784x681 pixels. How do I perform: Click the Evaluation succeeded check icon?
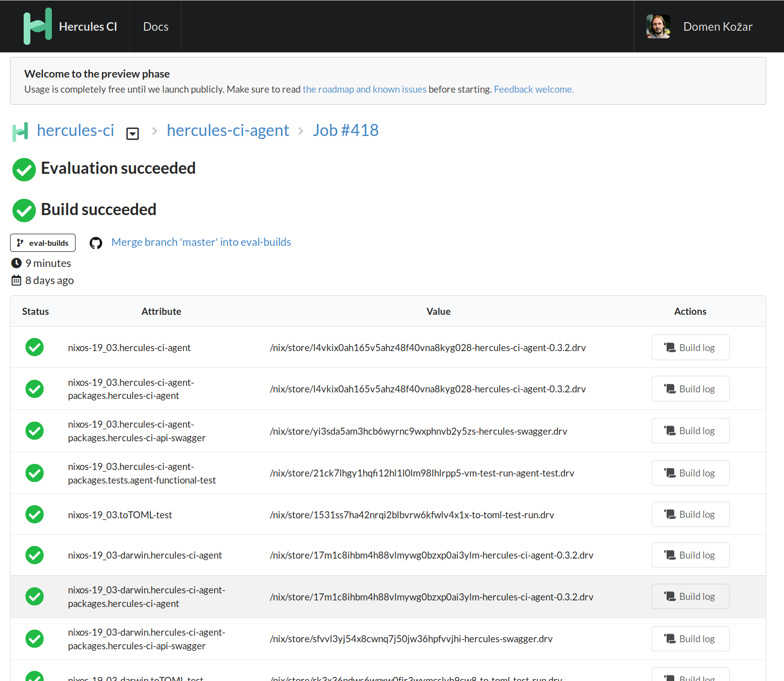24,169
